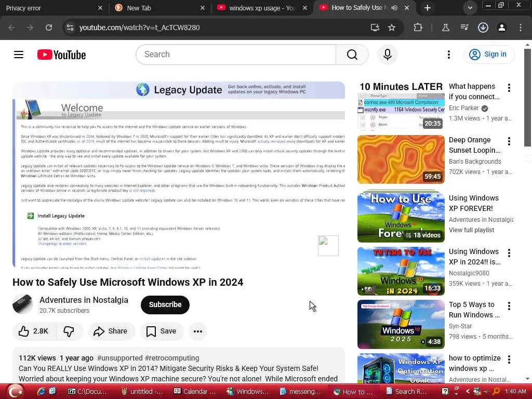Click the Subscribe button

165,304
